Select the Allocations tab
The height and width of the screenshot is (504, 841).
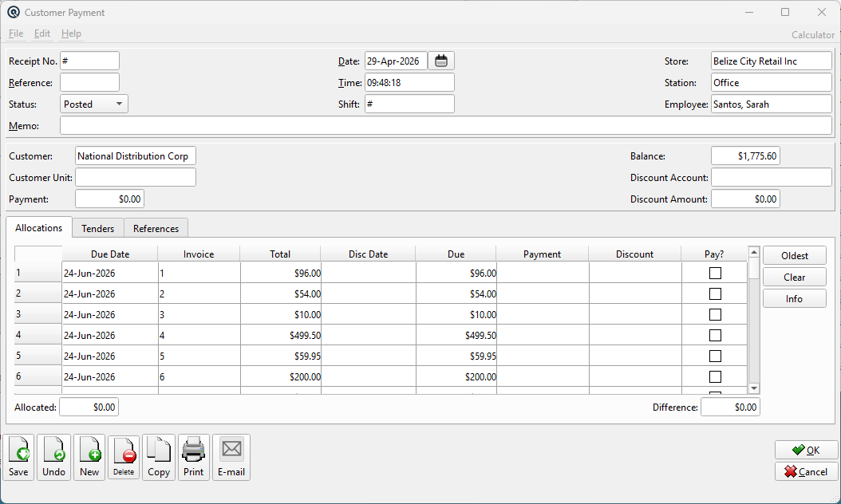point(38,228)
